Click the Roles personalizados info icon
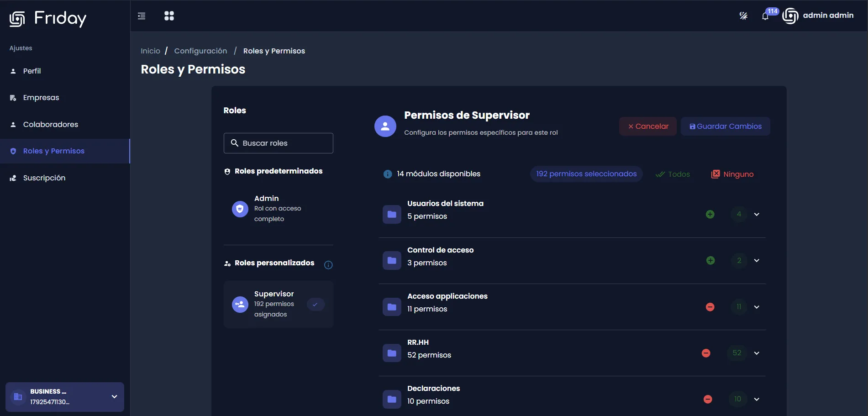The height and width of the screenshot is (416, 868). (328, 265)
